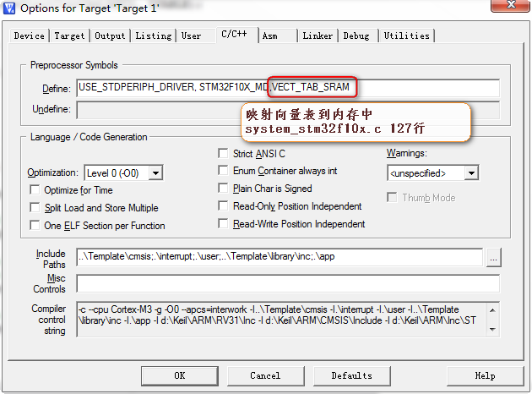Click the Cancel button
532x394 pixels.
(266, 375)
